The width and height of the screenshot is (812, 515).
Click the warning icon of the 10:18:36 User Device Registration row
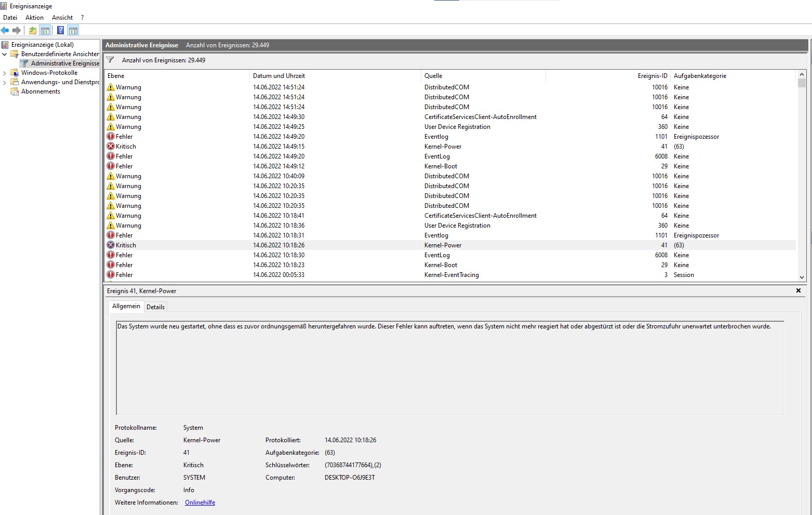coord(111,226)
